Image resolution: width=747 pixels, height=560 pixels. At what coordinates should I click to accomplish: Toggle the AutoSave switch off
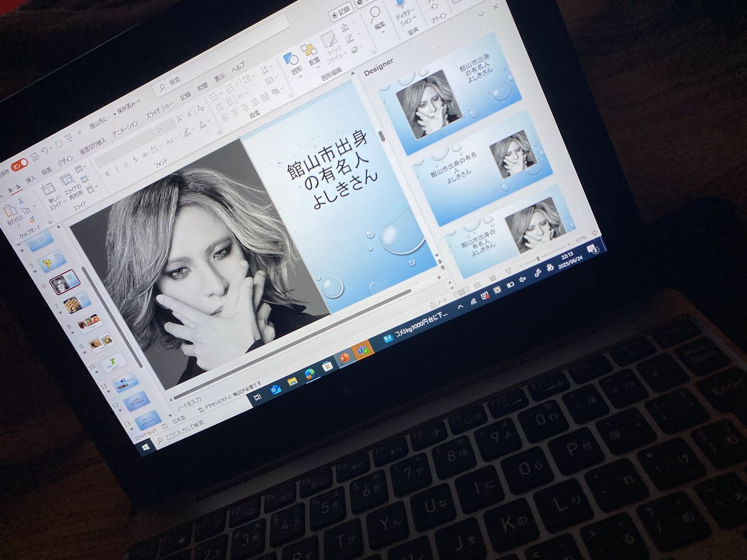click(x=19, y=165)
